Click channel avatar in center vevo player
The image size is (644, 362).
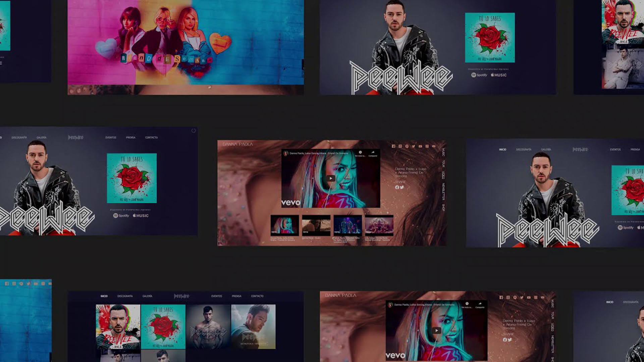point(286,153)
